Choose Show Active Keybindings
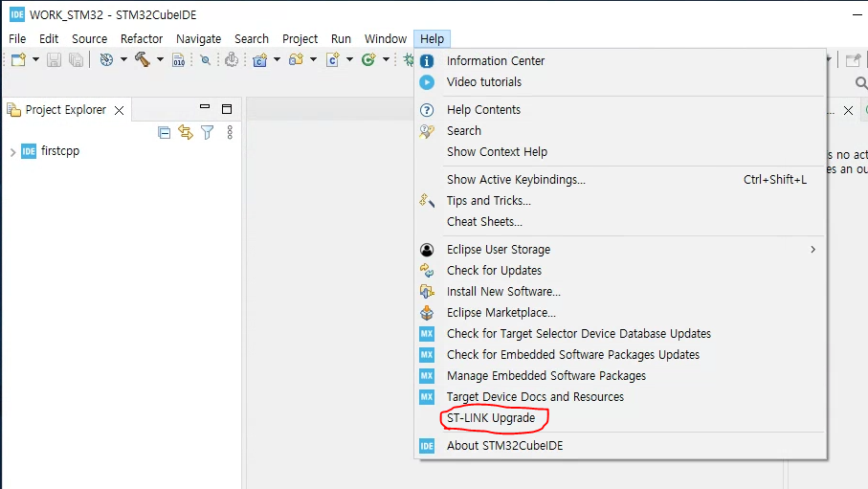This screenshot has width=868, height=489. point(620,180)
